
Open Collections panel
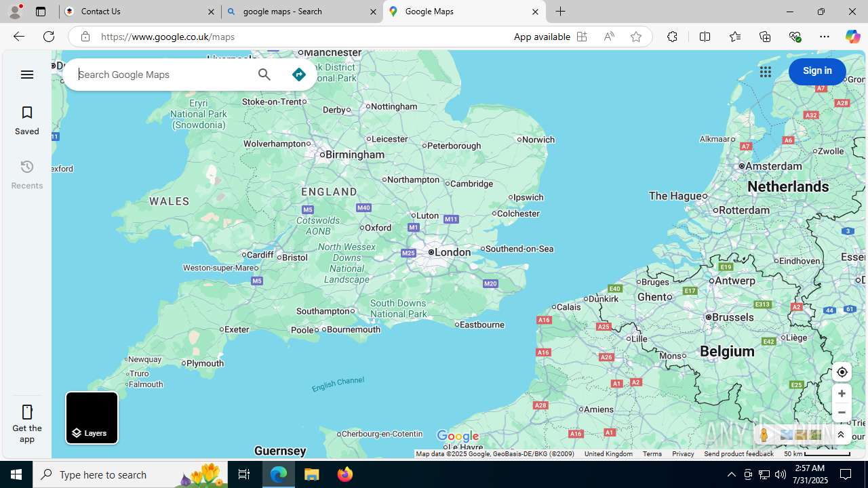[765, 37]
